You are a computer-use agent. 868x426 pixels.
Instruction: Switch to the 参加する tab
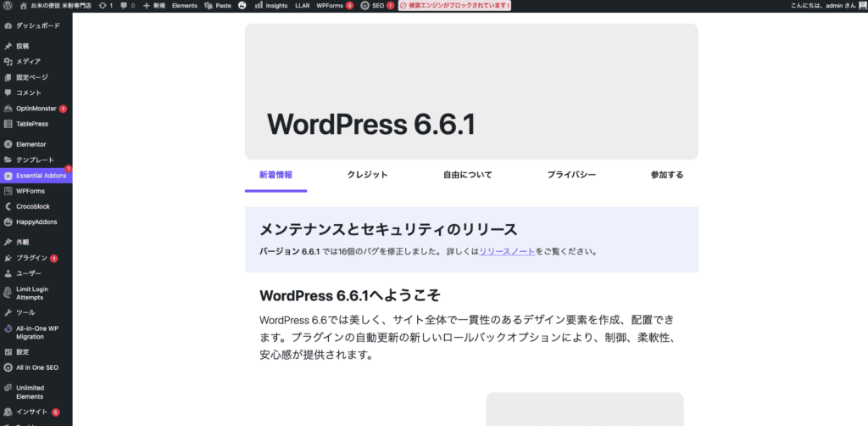(x=667, y=175)
